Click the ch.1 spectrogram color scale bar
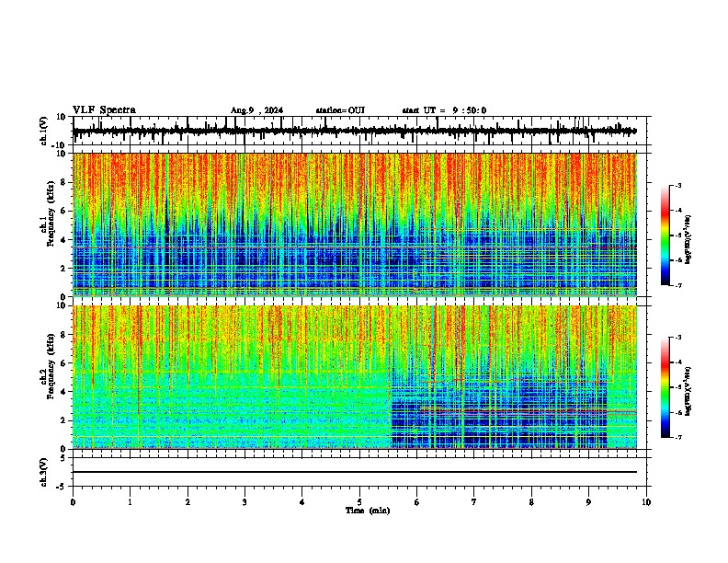 [x=665, y=236]
